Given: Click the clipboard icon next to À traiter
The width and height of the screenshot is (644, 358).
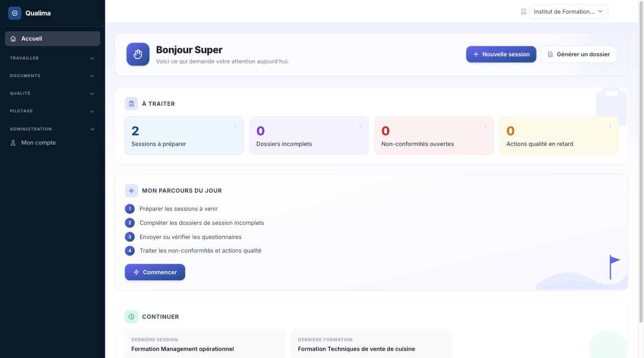Looking at the screenshot, I should point(131,104).
